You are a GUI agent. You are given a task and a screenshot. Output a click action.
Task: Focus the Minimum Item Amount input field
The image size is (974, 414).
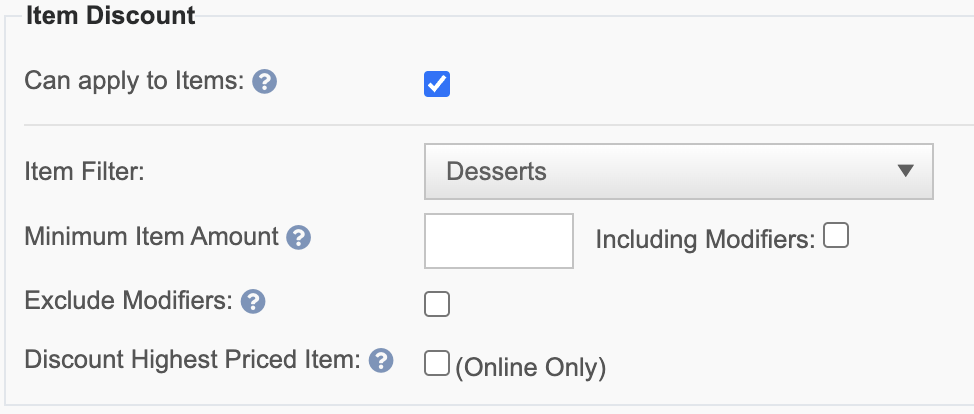(x=499, y=241)
